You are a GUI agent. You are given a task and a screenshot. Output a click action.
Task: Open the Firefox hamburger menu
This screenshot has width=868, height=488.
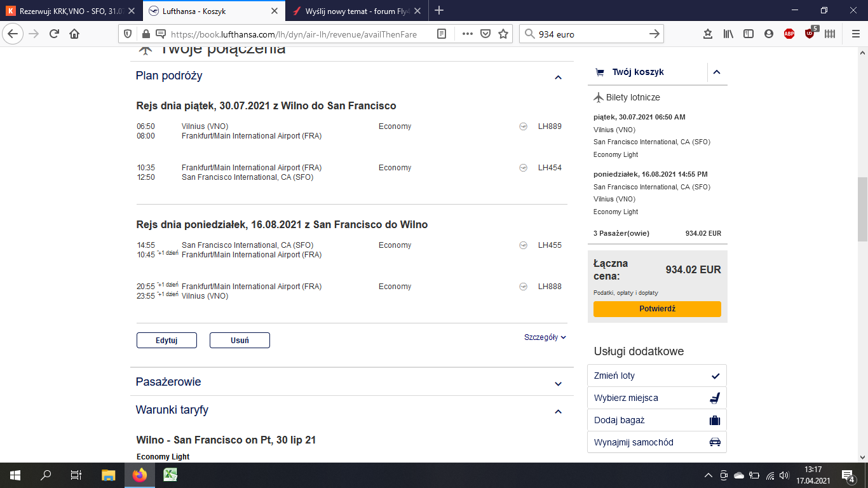point(855,34)
